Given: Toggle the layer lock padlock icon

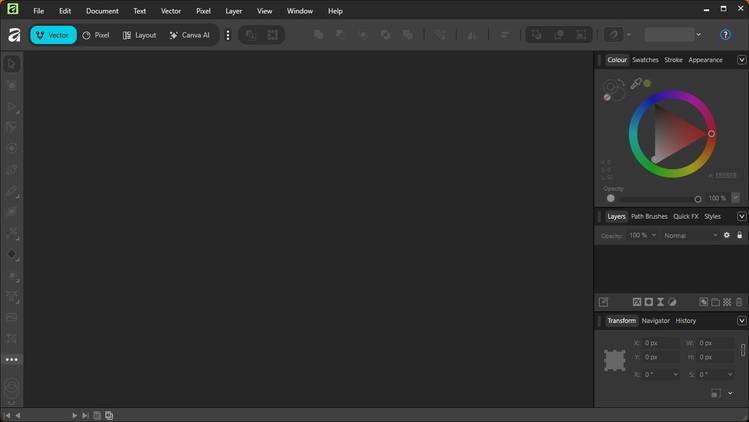Looking at the screenshot, I should [x=739, y=235].
